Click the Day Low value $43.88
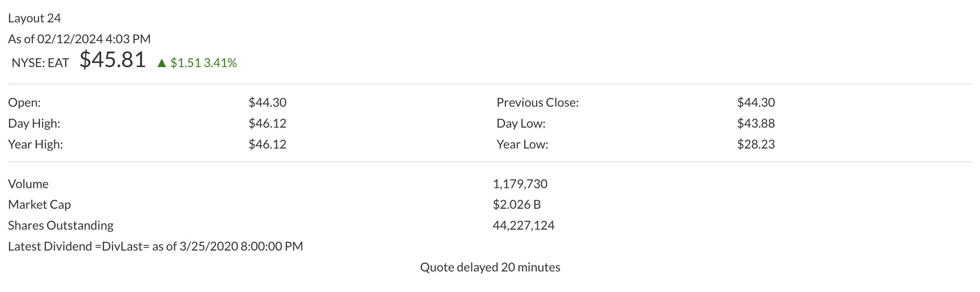Screen dimensions: 980x292 click(x=756, y=123)
